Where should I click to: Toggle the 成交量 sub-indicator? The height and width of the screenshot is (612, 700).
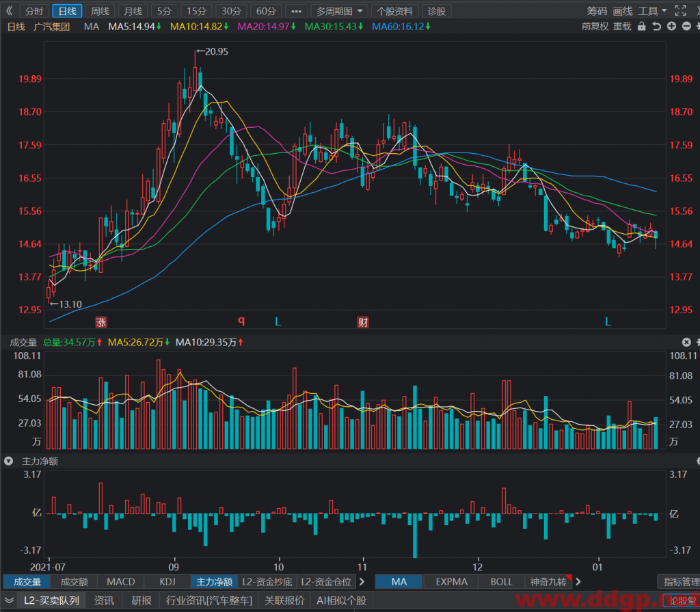(x=27, y=582)
